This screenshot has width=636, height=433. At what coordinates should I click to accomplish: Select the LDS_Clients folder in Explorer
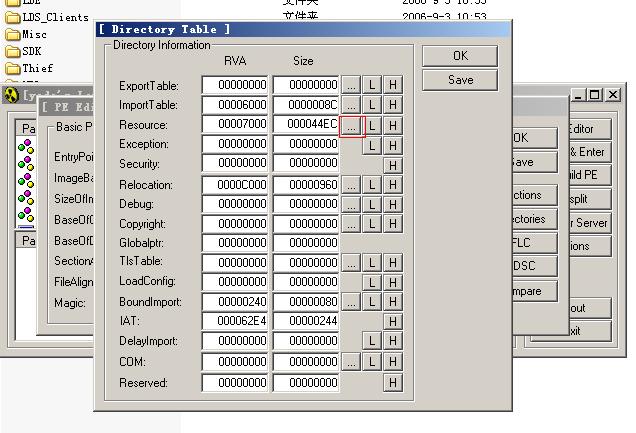tap(47, 17)
